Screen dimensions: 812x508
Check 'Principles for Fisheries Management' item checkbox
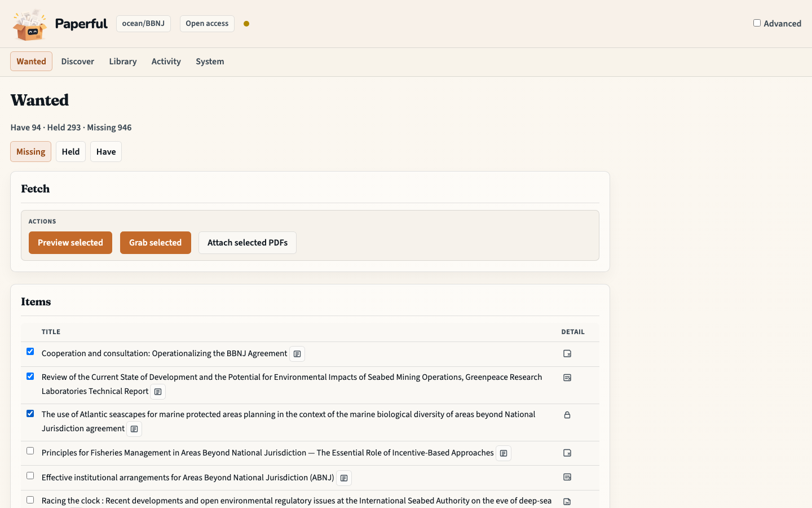click(30, 451)
